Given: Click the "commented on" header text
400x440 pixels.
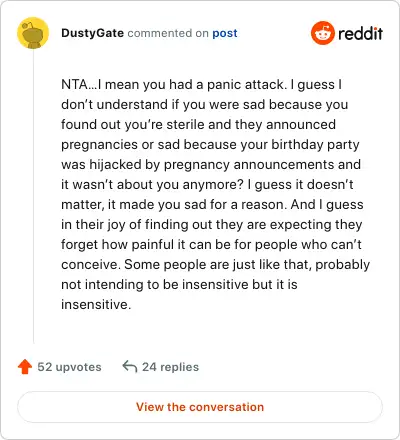Looking at the screenshot, I should pos(168,33).
